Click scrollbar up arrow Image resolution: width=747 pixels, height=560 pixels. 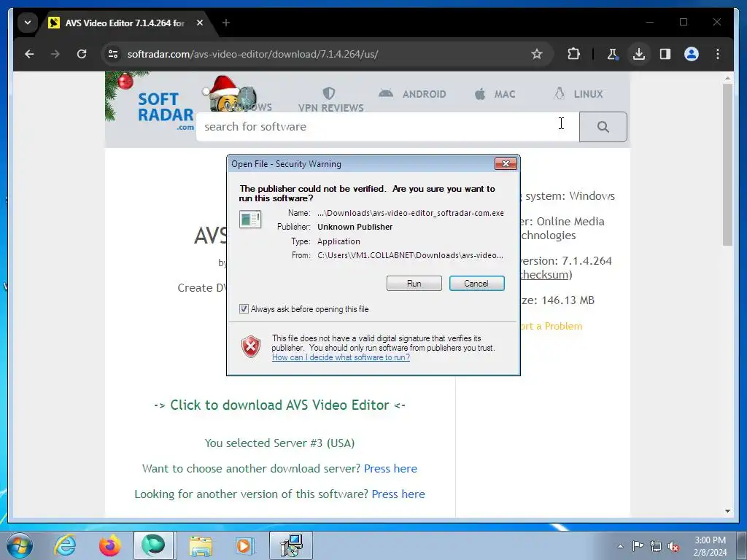(x=727, y=77)
